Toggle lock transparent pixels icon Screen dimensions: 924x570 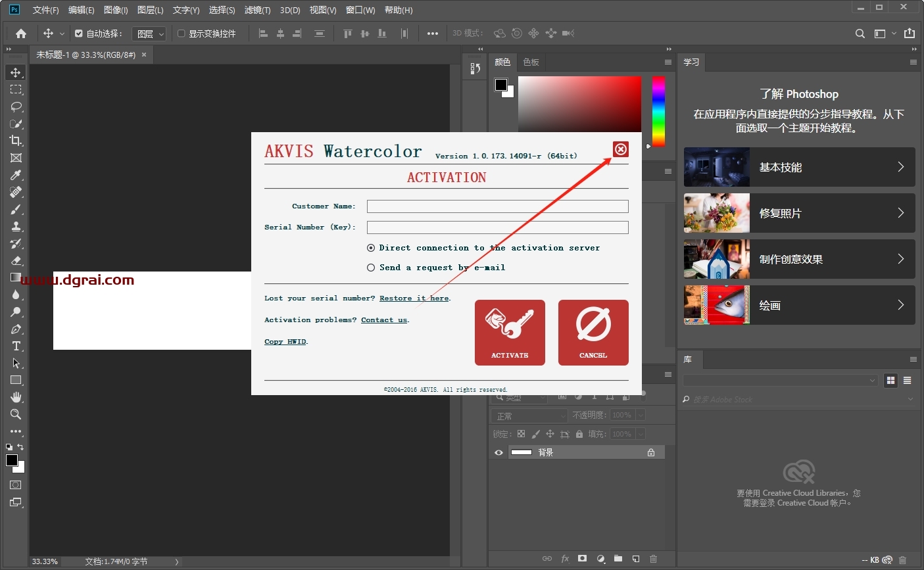(521, 434)
